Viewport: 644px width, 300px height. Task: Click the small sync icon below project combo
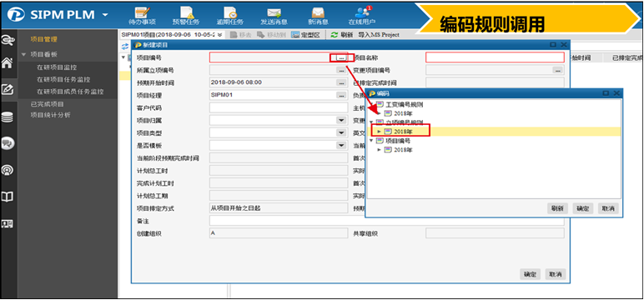click(125, 47)
